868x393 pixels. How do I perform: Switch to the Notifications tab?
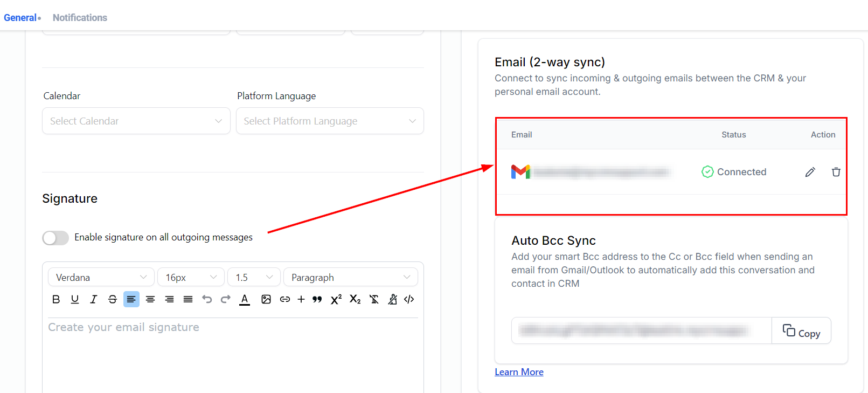pyautogui.click(x=80, y=18)
